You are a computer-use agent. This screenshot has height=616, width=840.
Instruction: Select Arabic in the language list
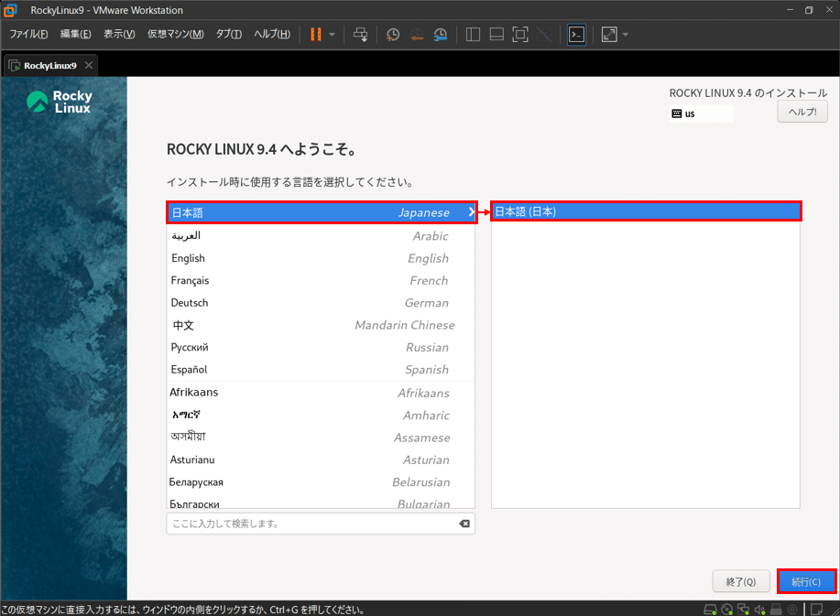[321, 235]
